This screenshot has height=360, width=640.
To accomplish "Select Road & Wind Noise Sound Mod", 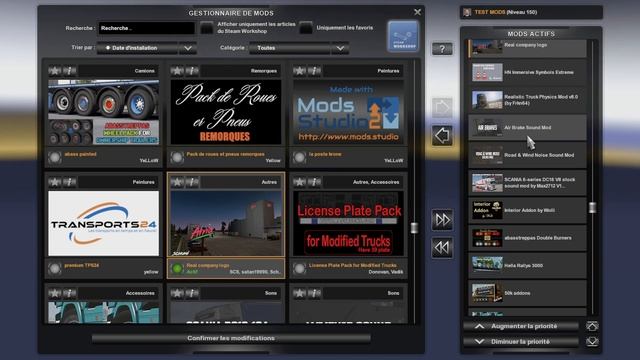I will tap(527, 155).
